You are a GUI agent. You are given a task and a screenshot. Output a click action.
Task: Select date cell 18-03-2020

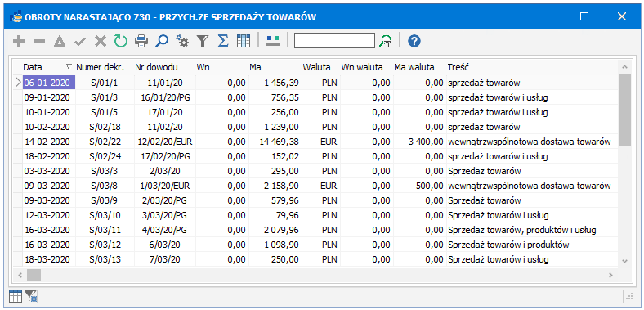49,259
